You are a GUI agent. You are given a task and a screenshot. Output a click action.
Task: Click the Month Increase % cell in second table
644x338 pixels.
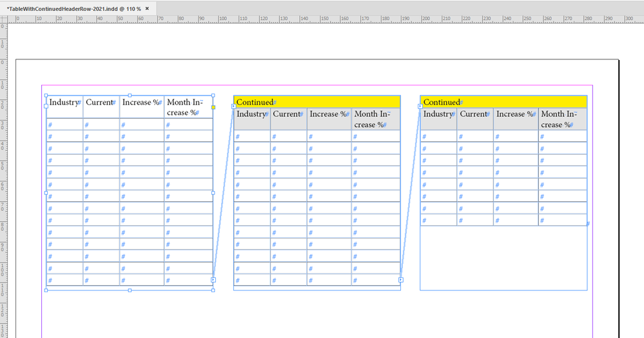point(376,119)
